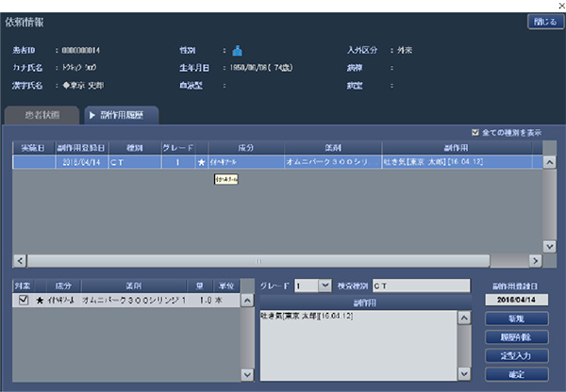This screenshot has height=392, width=566.
Task: Click the 定型入力 button
Action: click(517, 356)
